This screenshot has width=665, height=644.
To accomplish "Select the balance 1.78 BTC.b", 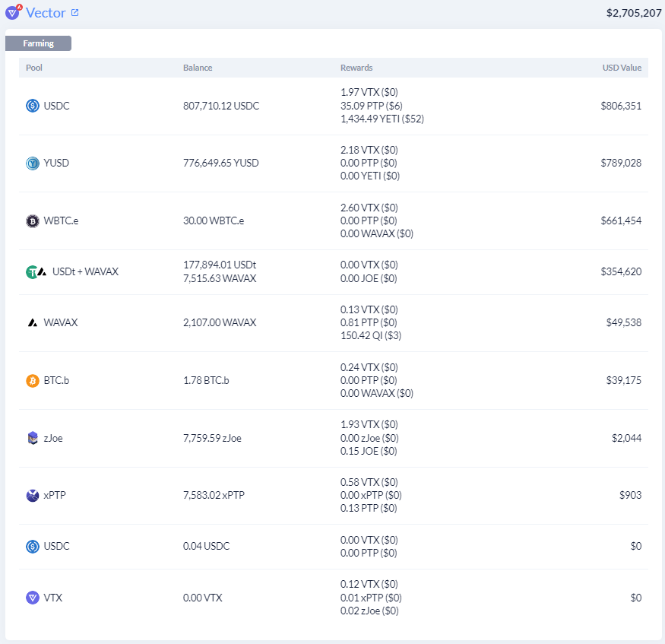I will point(206,380).
